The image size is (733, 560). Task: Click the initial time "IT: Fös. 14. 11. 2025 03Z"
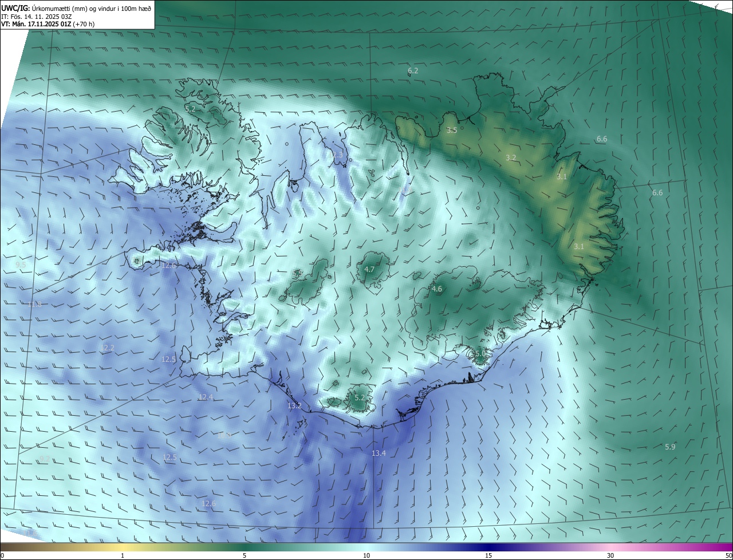pyautogui.click(x=36, y=16)
